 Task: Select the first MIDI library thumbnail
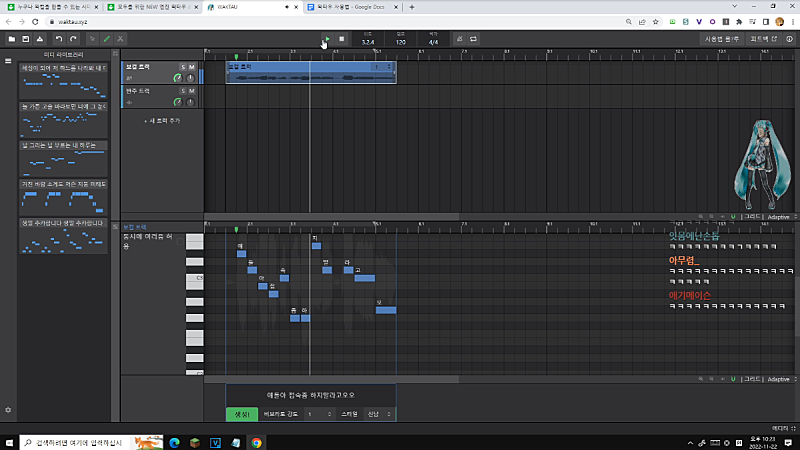pos(63,83)
